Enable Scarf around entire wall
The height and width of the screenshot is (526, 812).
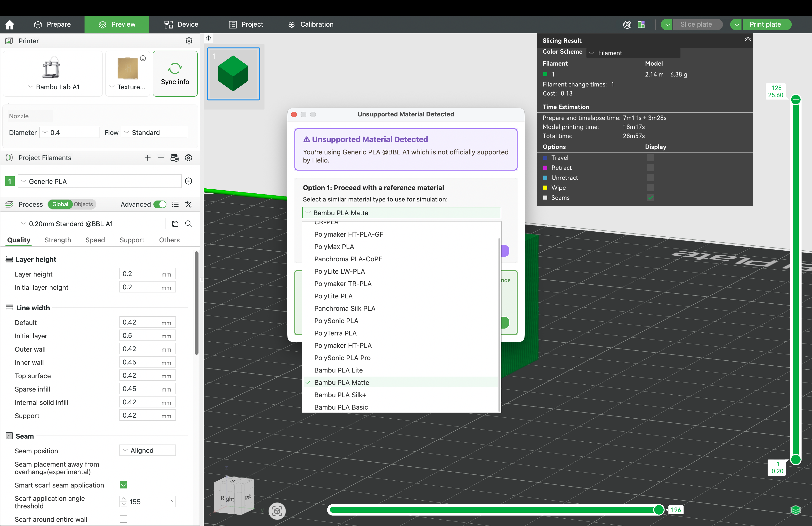[x=123, y=519]
